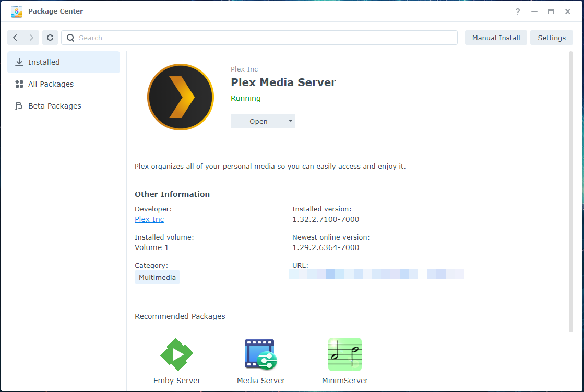Click the vertical scrollbar of details pane
The height and width of the screenshot is (392, 584).
570,192
